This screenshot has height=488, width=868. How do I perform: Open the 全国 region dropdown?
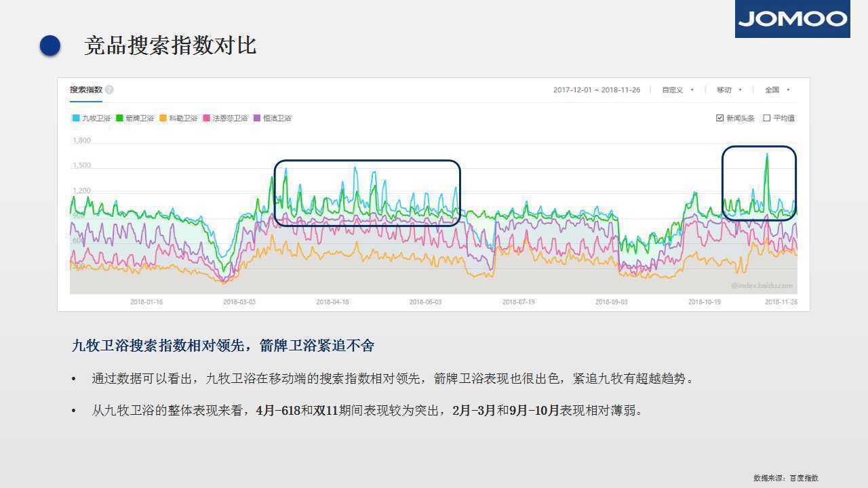(x=777, y=89)
